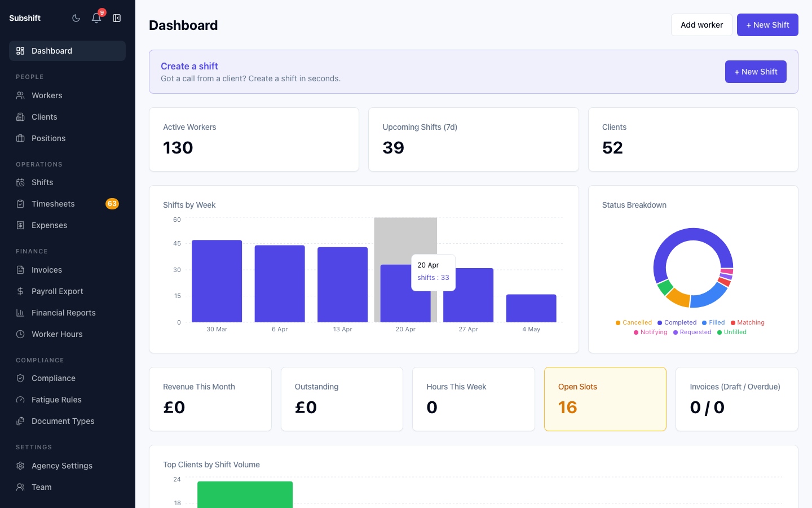Open the Clients 52 stat card
812x508 pixels.
pos(693,139)
